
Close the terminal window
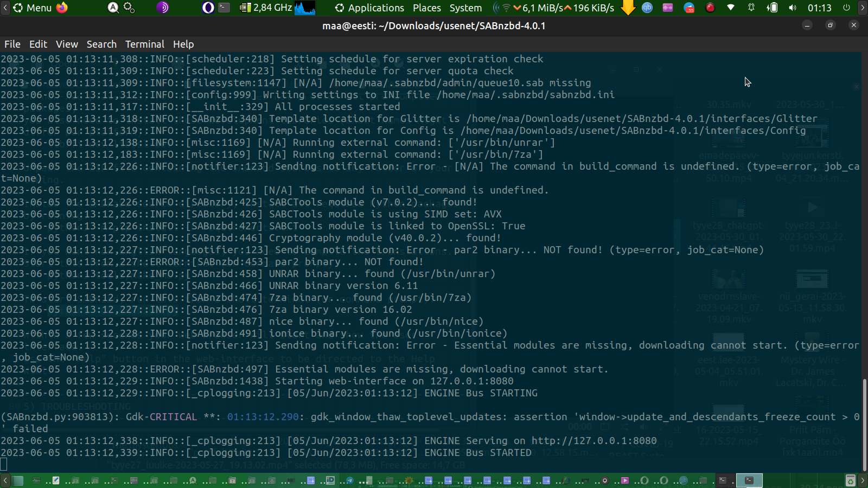[853, 25]
